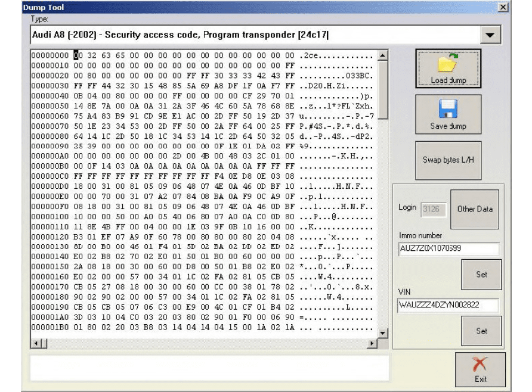Click the hex view scroll up arrow
The width and height of the screenshot is (532, 392).
click(x=382, y=55)
